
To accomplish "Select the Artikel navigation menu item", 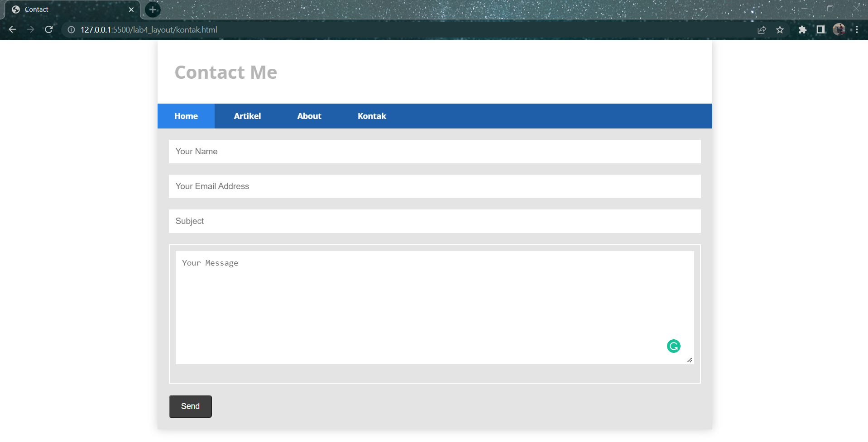I will tap(247, 116).
